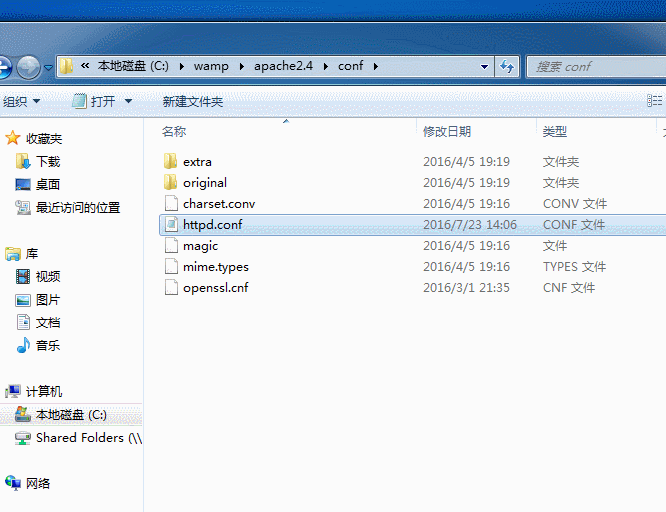Select 本地磁盘 (C:) in sidebar

coord(71,415)
